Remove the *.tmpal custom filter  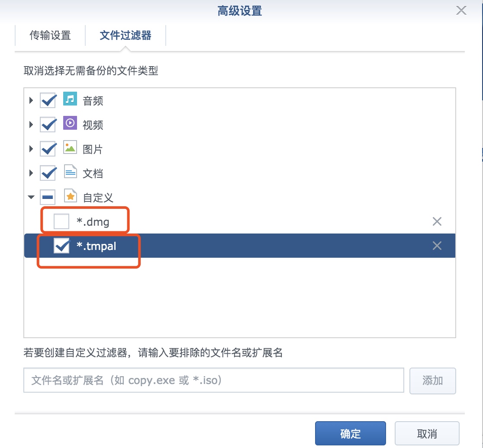(437, 246)
